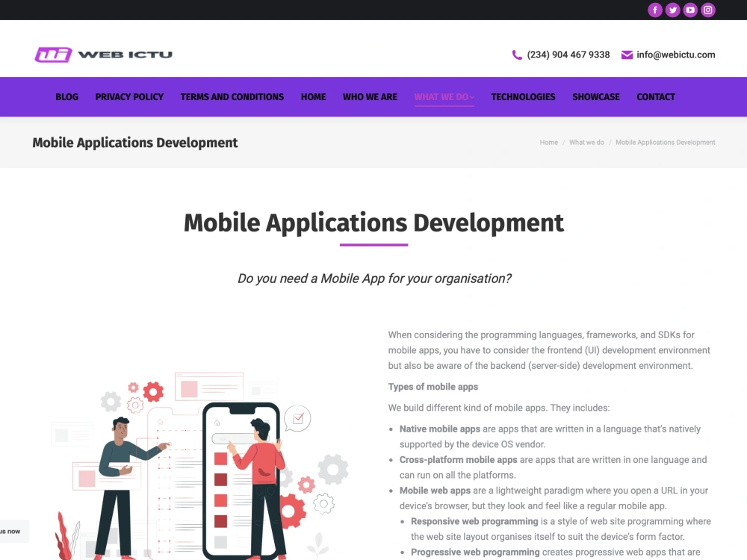Click the 'Responsive web programming' bullet text
Image resolution: width=747 pixels, height=560 pixels.
click(474, 521)
